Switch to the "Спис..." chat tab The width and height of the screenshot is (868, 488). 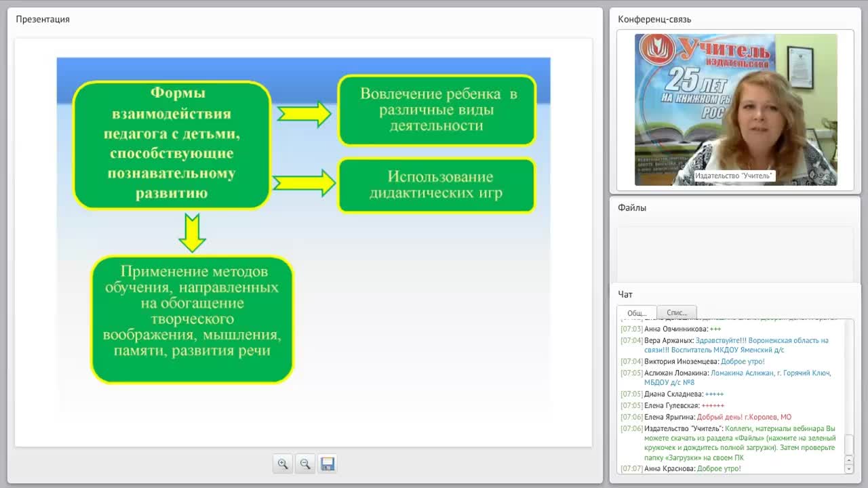click(677, 312)
